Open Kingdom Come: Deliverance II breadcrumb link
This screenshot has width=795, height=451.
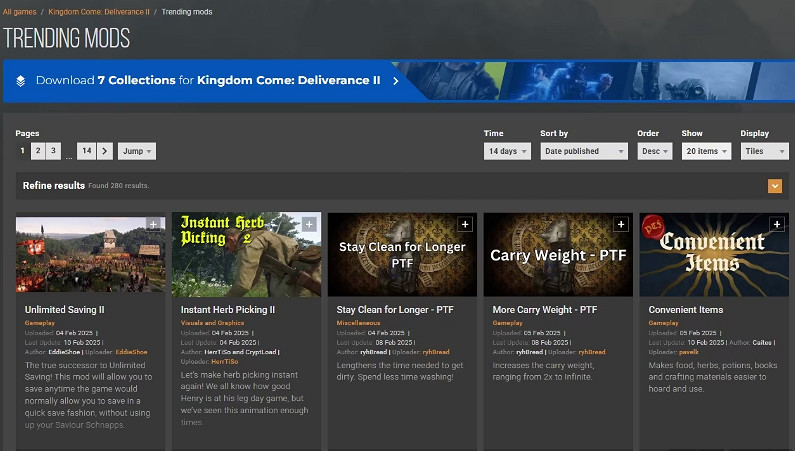[98, 11]
